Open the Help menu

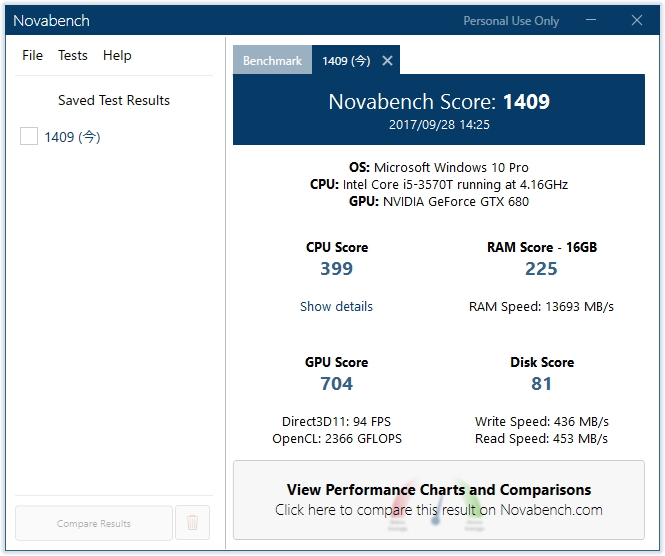coord(117,55)
